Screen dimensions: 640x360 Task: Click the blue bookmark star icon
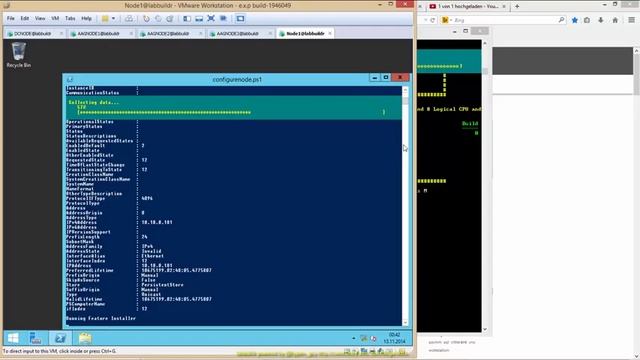coord(575,20)
